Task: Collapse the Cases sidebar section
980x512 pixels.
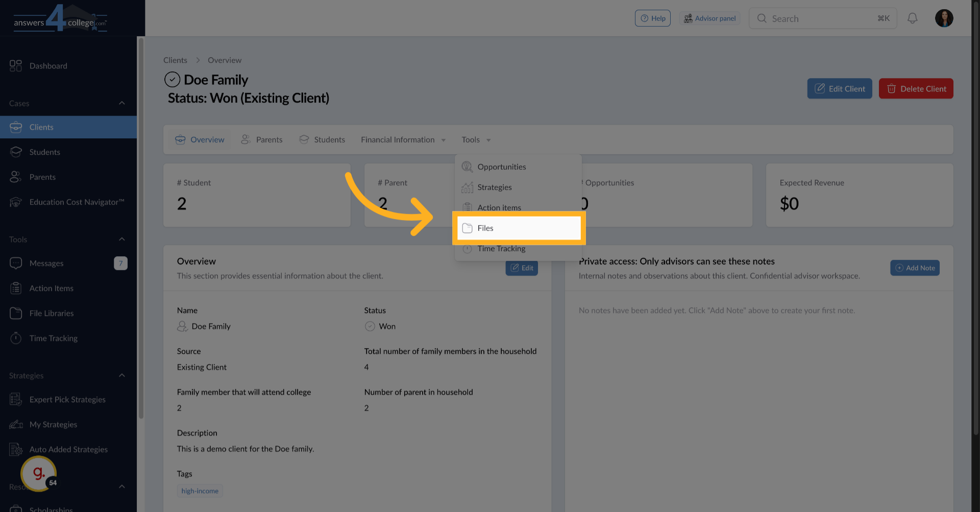Action: [122, 103]
